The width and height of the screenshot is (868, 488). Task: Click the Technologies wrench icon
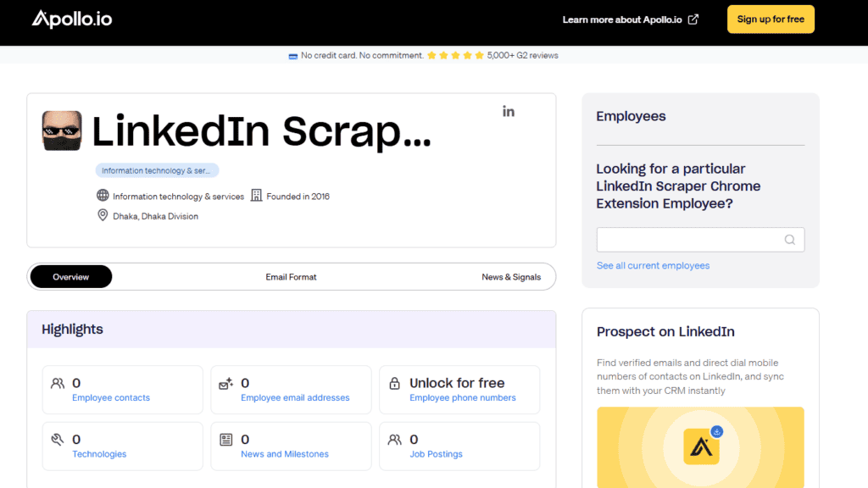[x=58, y=440]
